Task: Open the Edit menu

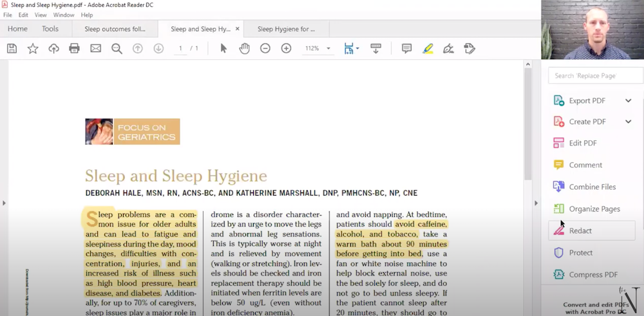Action: pos(23,15)
